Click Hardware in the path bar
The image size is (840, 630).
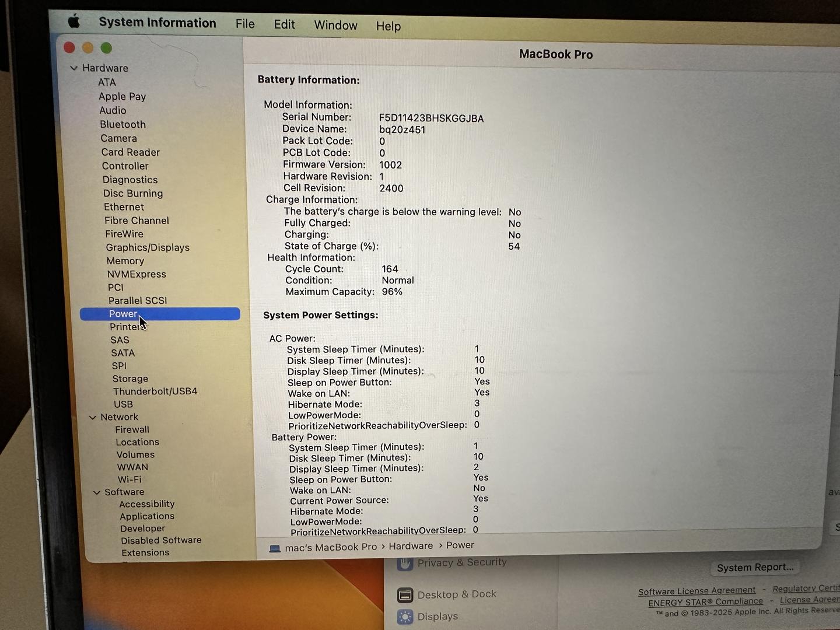click(411, 546)
